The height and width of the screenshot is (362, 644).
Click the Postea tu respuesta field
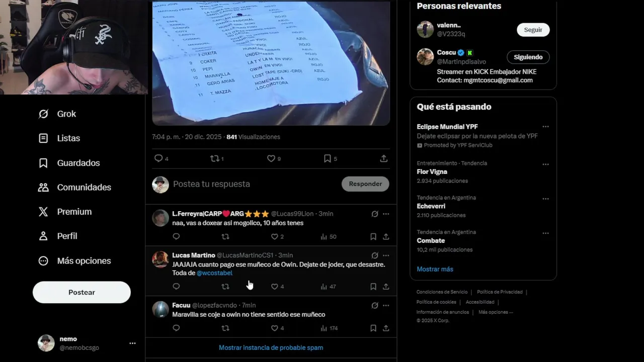click(254, 184)
